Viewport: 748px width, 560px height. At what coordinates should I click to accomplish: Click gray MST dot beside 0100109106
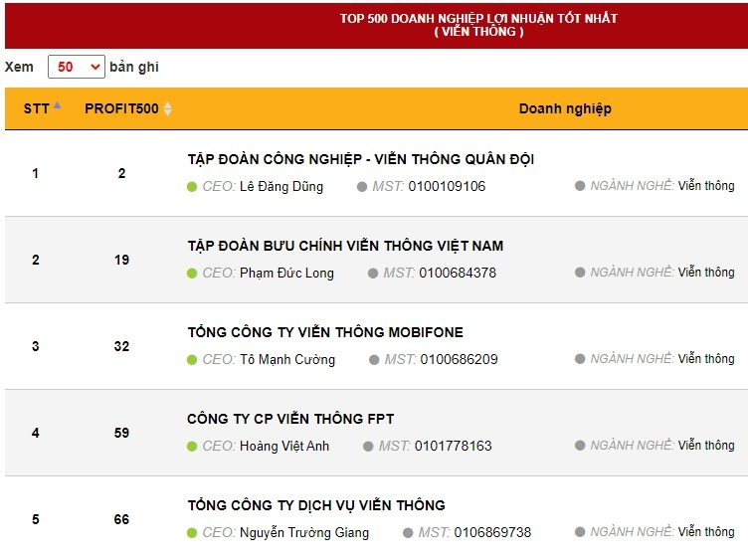click(x=362, y=186)
